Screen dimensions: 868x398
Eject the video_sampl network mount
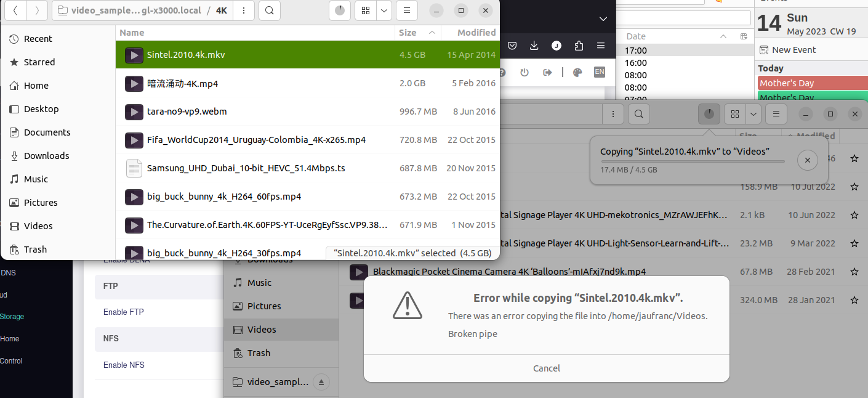[x=321, y=382]
